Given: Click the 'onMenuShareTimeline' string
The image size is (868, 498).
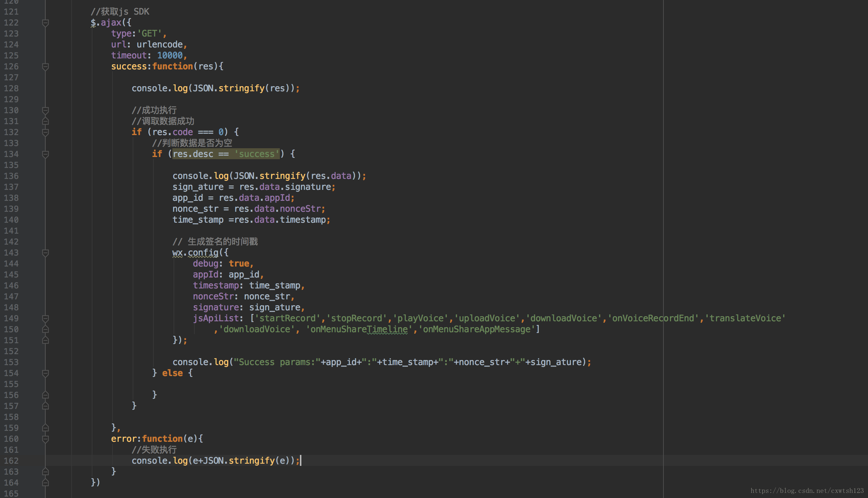Looking at the screenshot, I should (x=359, y=329).
